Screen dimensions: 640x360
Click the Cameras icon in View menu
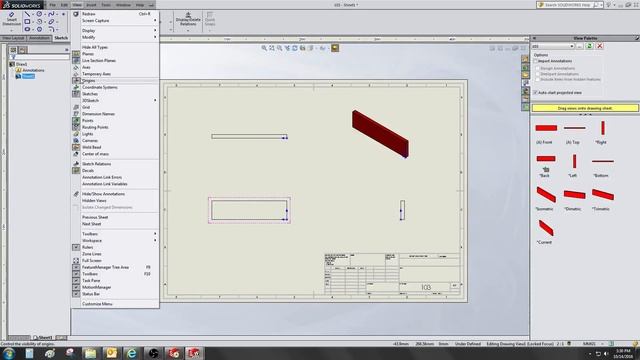point(76,140)
